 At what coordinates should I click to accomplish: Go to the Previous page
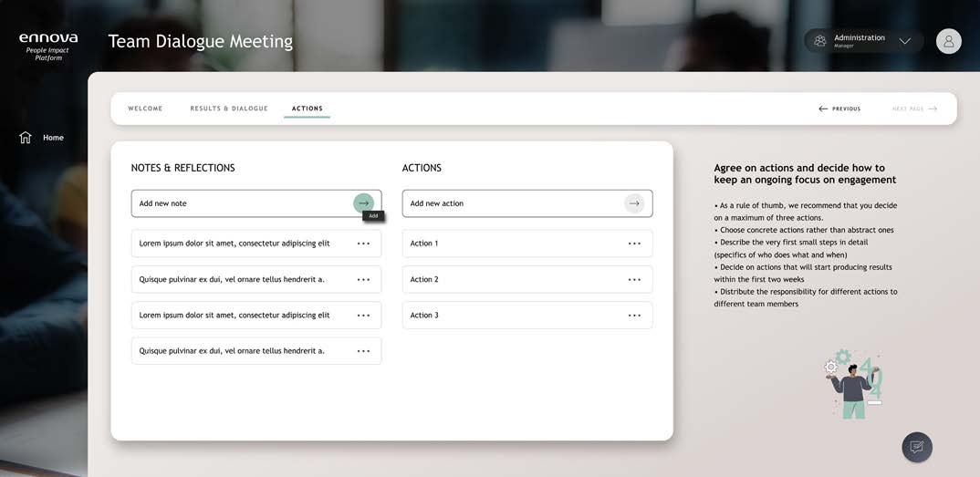pos(839,109)
